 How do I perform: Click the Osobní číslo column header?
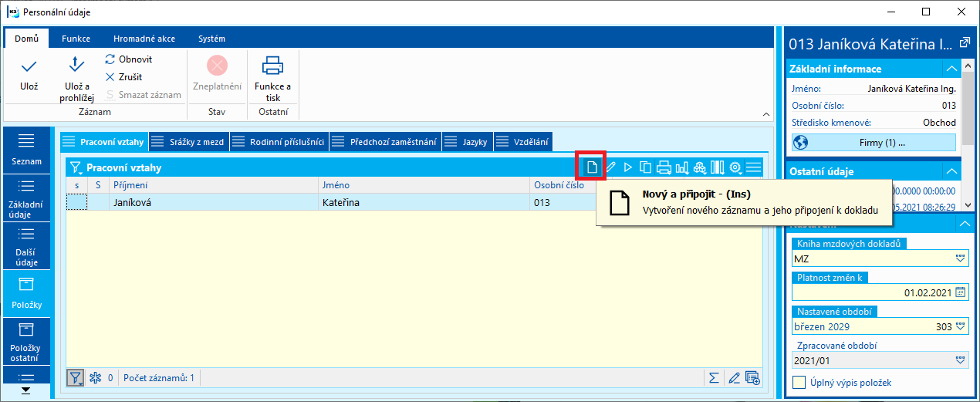coord(563,185)
